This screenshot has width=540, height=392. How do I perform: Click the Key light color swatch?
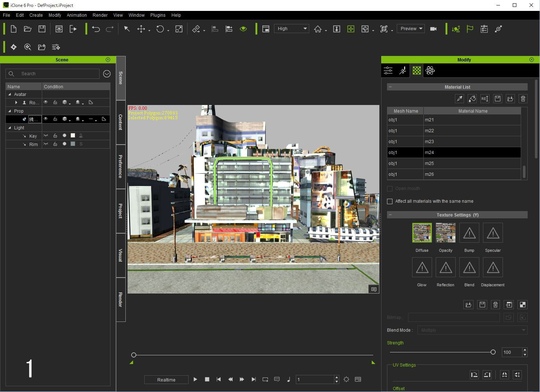coord(73,136)
